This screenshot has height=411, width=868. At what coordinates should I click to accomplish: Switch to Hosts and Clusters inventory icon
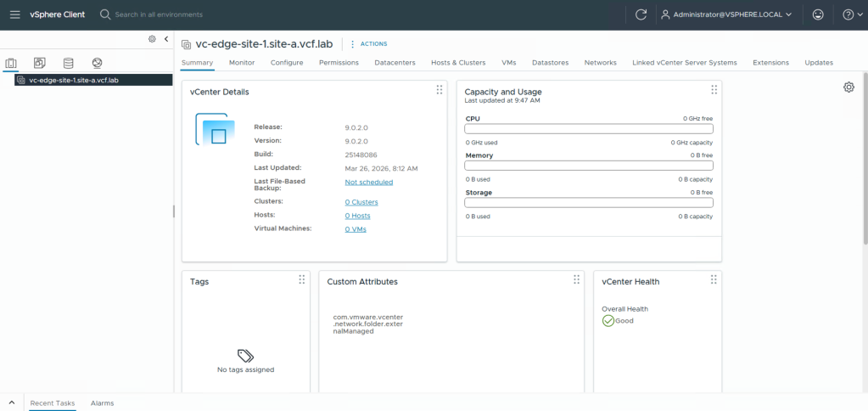point(10,63)
